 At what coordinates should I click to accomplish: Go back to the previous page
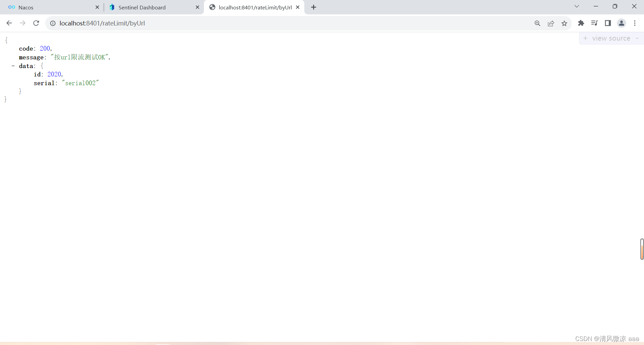pos(9,23)
